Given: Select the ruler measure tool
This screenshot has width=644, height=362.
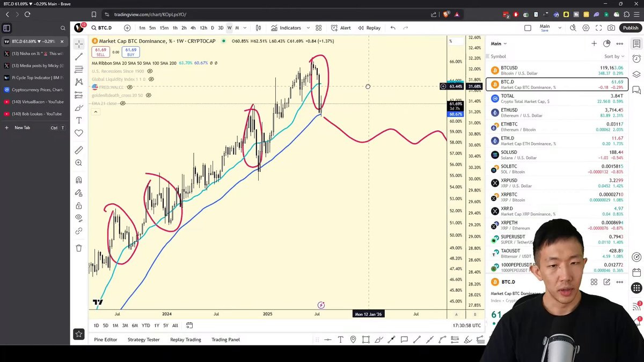Looking at the screenshot, I should [79, 150].
